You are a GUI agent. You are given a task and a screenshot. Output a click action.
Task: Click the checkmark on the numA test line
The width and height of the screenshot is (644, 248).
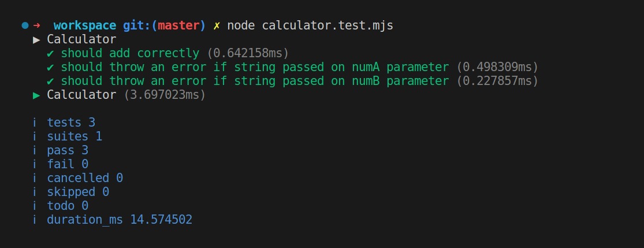click(51, 67)
